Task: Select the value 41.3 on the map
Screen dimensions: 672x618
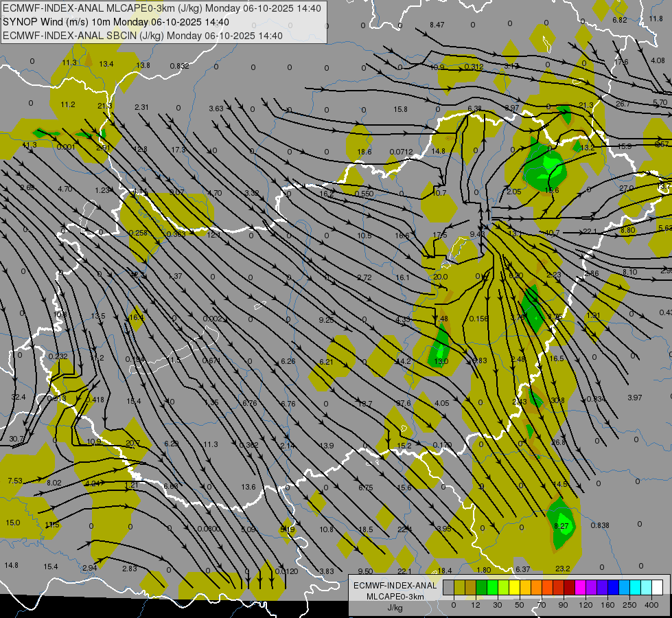Action: click(x=30, y=146)
